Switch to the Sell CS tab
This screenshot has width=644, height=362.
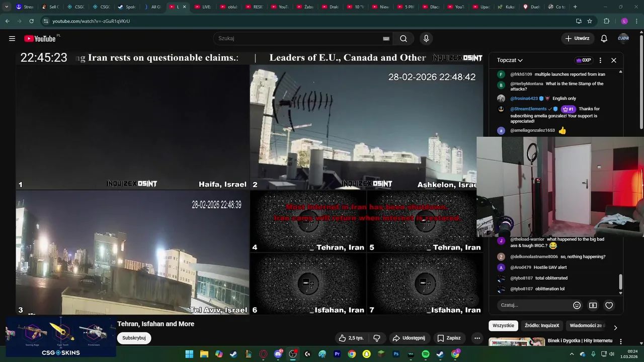tap(50, 7)
